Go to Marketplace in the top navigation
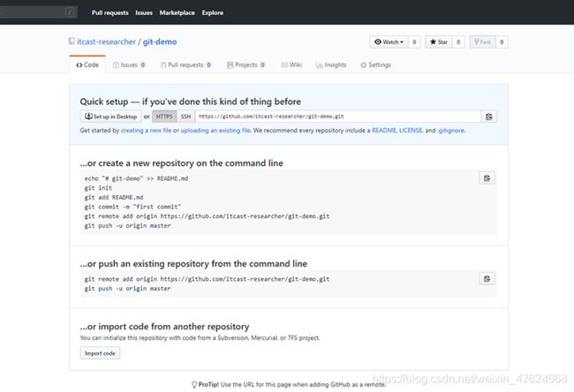Viewport: 574px width, 392px height. pos(177,12)
